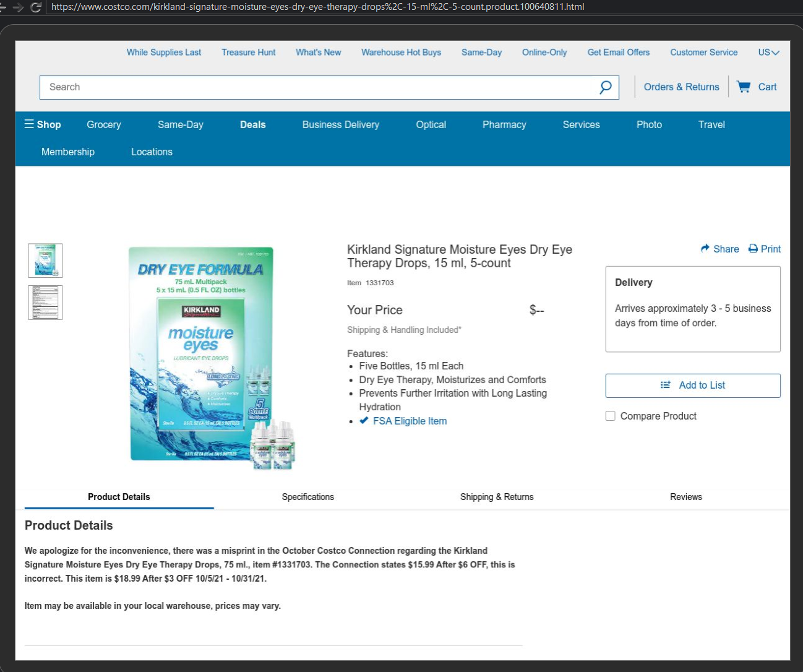The image size is (803, 672).
Task: Click the main product image
Action: pos(212,358)
